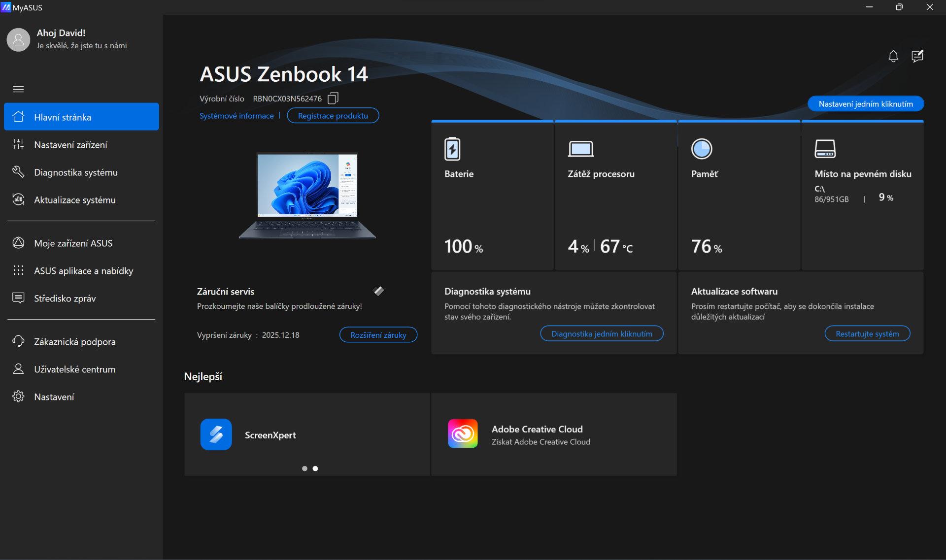
Task: Open the Baterie 100% card
Action: click(x=492, y=196)
